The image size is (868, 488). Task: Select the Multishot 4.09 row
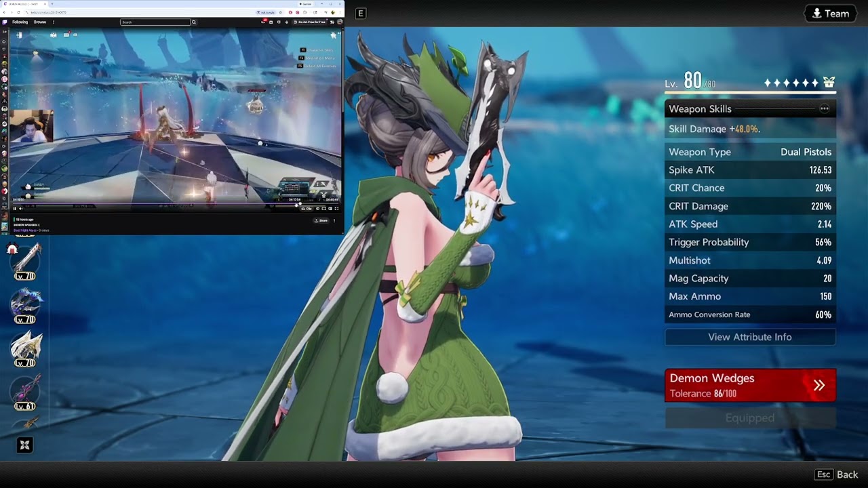click(x=750, y=260)
